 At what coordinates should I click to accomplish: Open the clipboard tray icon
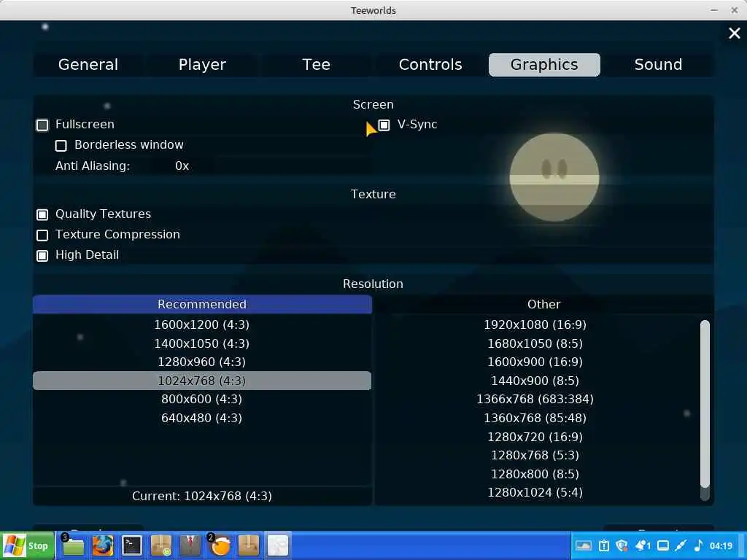tap(603, 545)
